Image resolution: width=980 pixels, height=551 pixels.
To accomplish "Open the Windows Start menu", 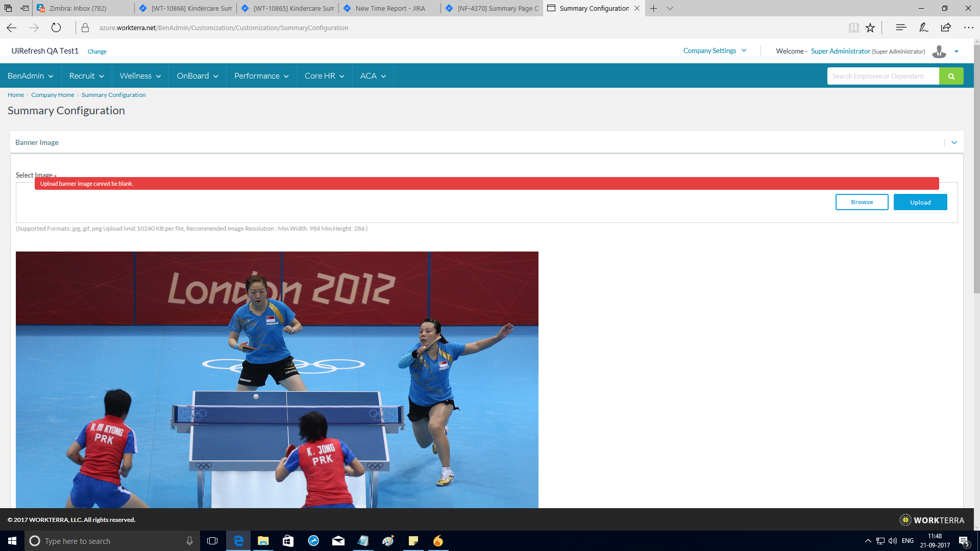I will (12, 541).
